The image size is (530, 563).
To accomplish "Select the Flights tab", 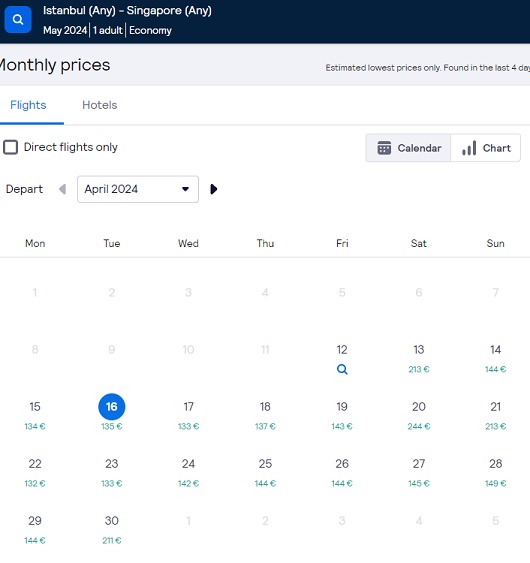I will tap(28, 105).
